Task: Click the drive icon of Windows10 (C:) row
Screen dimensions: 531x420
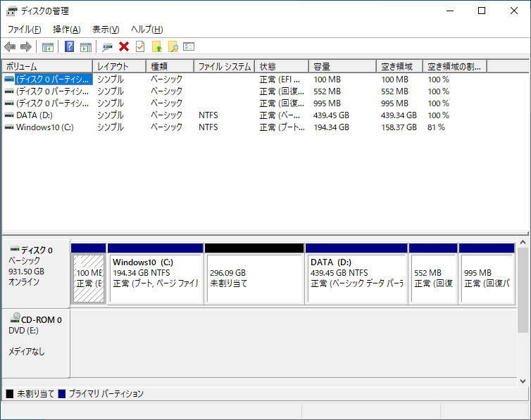Action: [9, 127]
